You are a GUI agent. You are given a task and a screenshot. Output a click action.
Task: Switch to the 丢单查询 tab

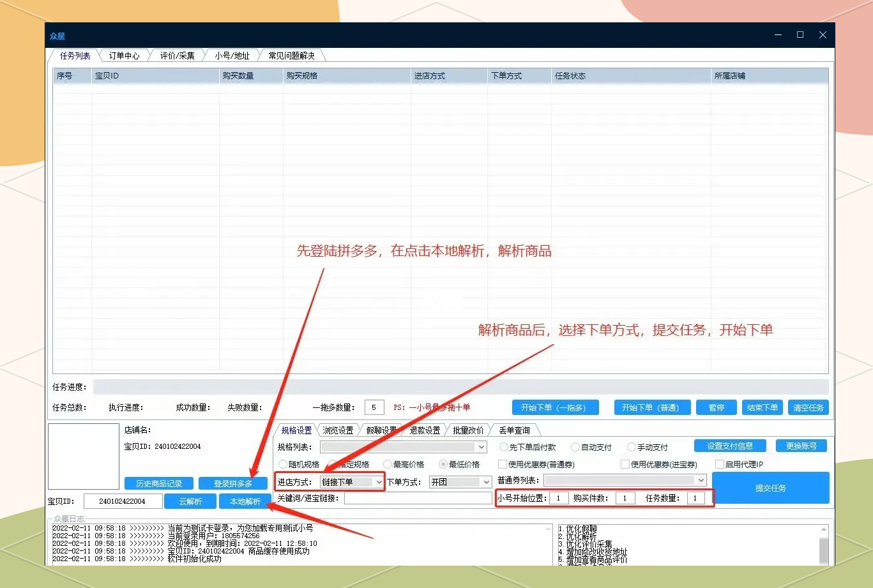coord(514,430)
